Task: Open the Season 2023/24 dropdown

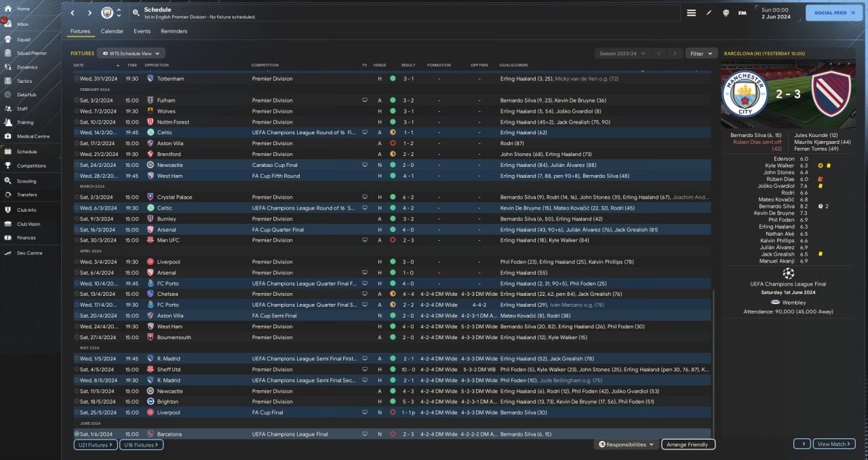Action: tap(622, 53)
